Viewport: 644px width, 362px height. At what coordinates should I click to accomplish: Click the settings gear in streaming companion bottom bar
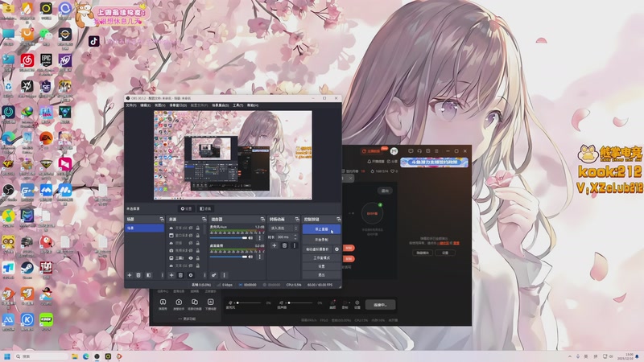[357, 303]
